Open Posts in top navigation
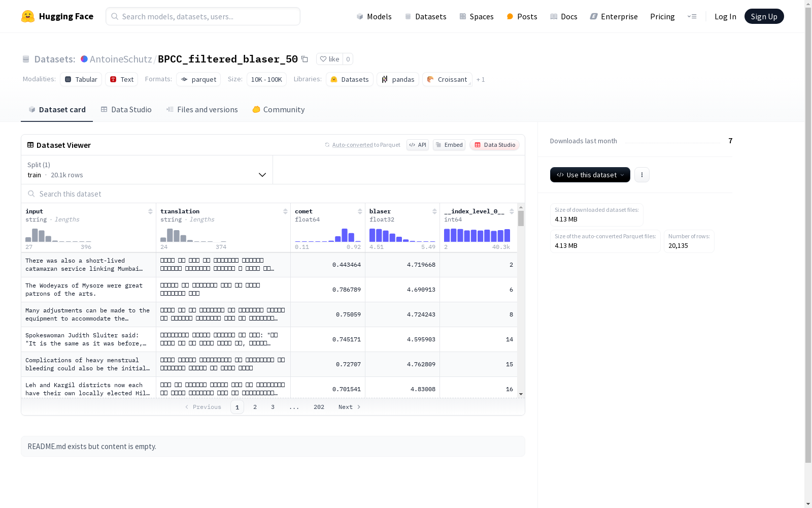The height and width of the screenshot is (508, 812). tap(522, 16)
